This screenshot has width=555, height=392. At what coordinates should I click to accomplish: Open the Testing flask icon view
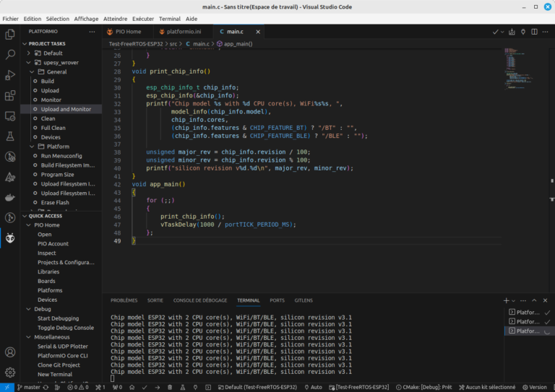10,136
